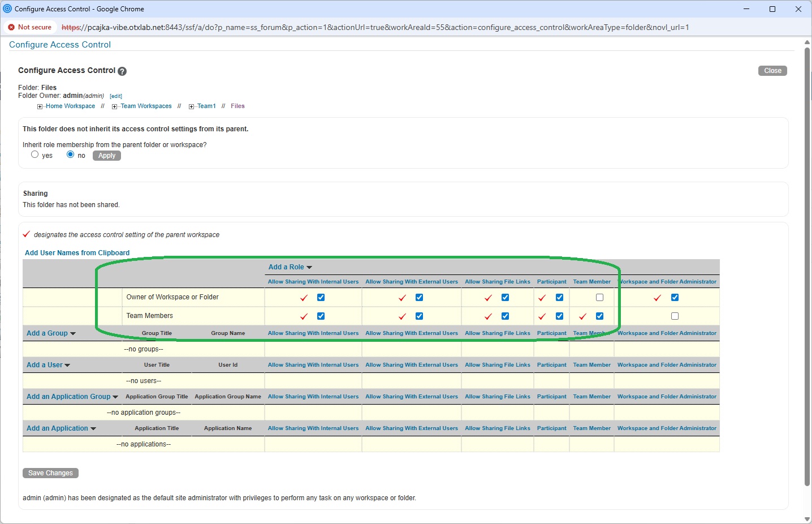The width and height of the screenshot is (812, 524).
Task: Click the Chrome window app icon
Action: tap(7, 9)
